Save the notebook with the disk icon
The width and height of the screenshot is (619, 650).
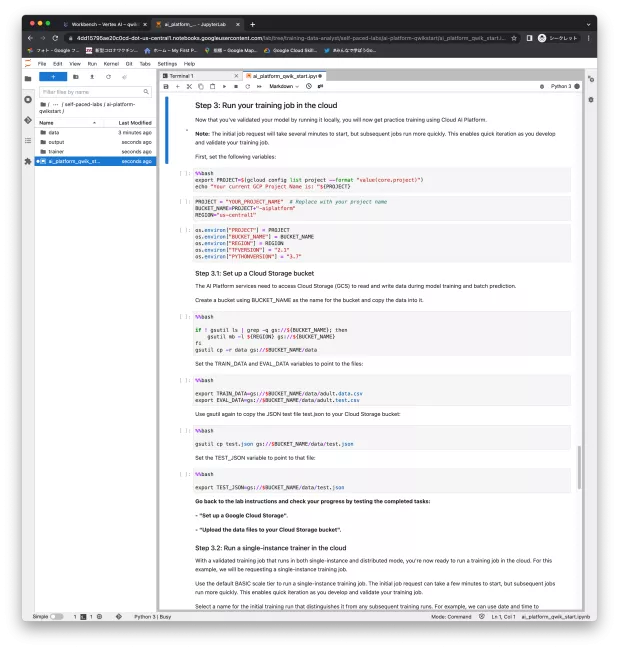[x=166, y=86]
